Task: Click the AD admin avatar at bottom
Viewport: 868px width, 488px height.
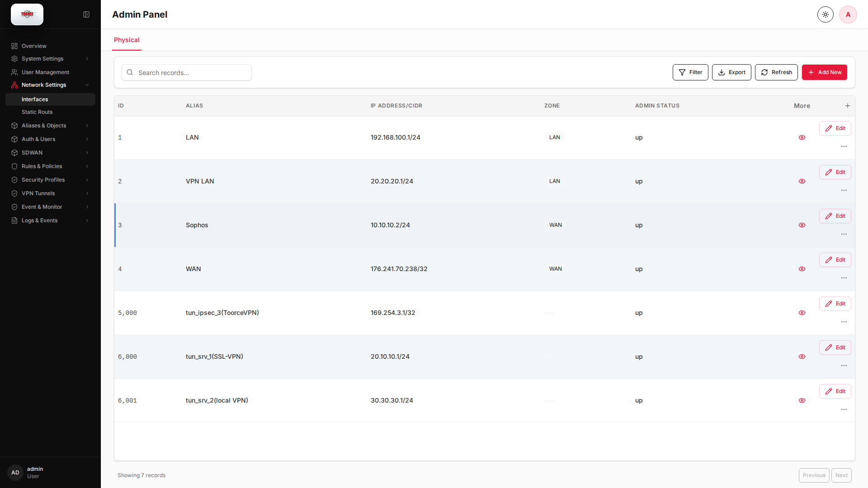Action: (15, 473)
